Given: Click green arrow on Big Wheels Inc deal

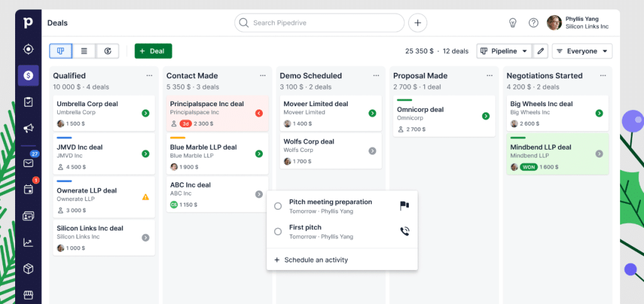Looking at the screenshot, I should tap(599, 113).
